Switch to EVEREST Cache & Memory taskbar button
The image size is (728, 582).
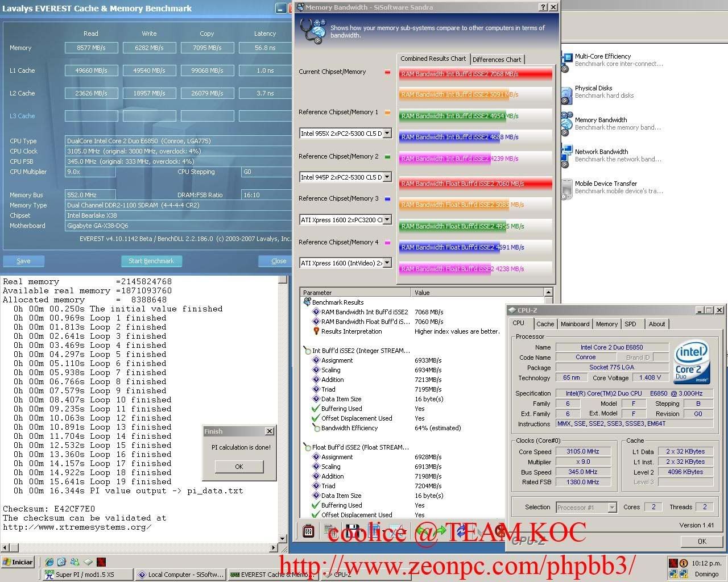[x=273, y=575]
